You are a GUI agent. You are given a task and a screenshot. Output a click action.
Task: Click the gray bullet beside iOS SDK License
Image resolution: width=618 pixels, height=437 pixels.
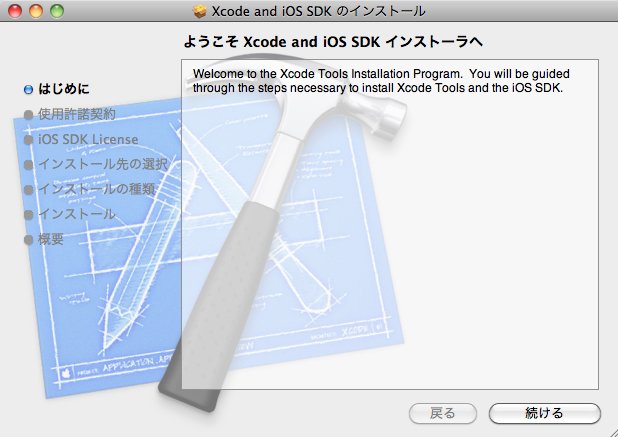pyautogui.click(x=28, y=140)
